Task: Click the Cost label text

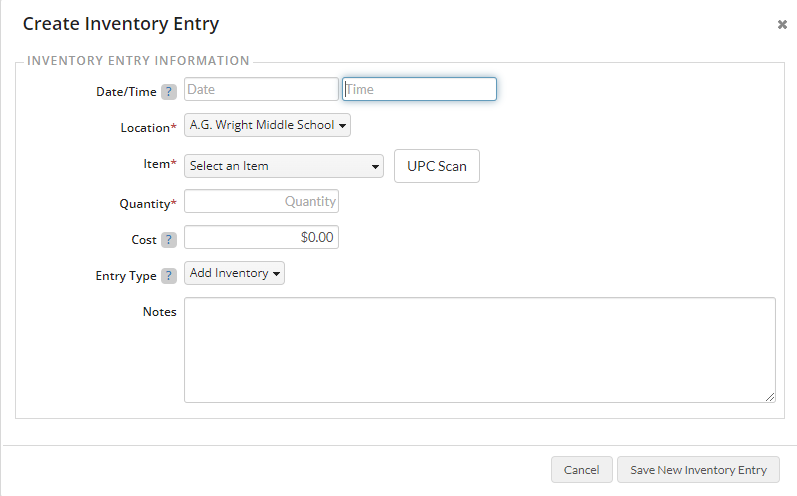Action: point(144,240)
